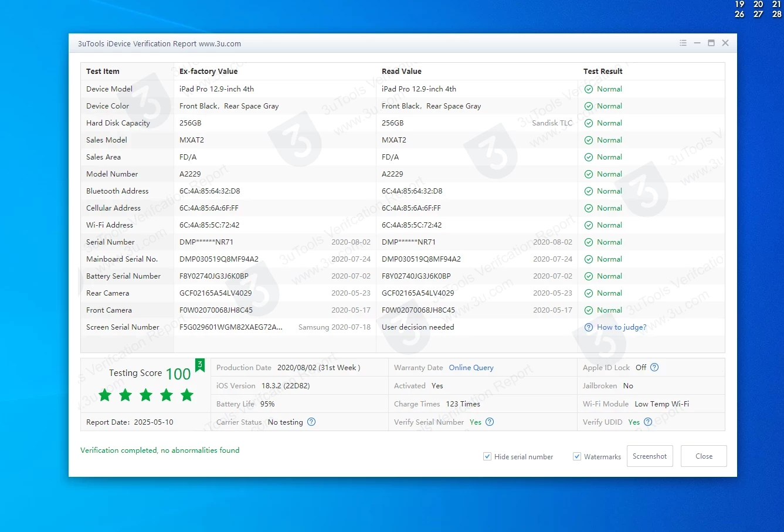
Task: Click the Screenshot button
Action: click(649, 456)
